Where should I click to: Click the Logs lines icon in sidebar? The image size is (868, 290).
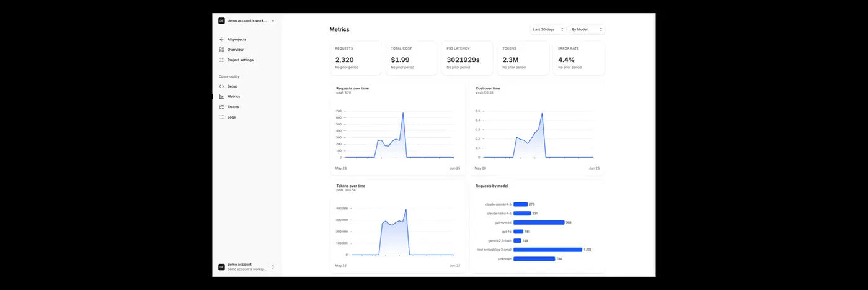(221, 117)
